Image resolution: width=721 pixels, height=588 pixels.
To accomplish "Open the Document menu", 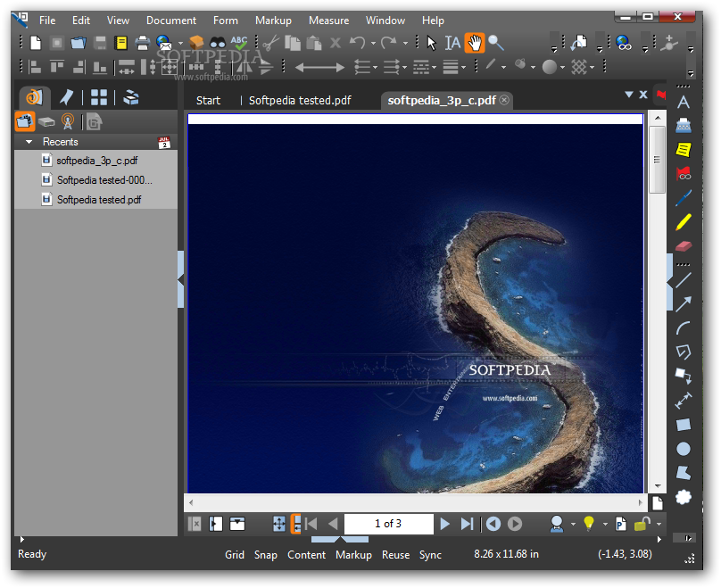I will (x=171, y=21).
